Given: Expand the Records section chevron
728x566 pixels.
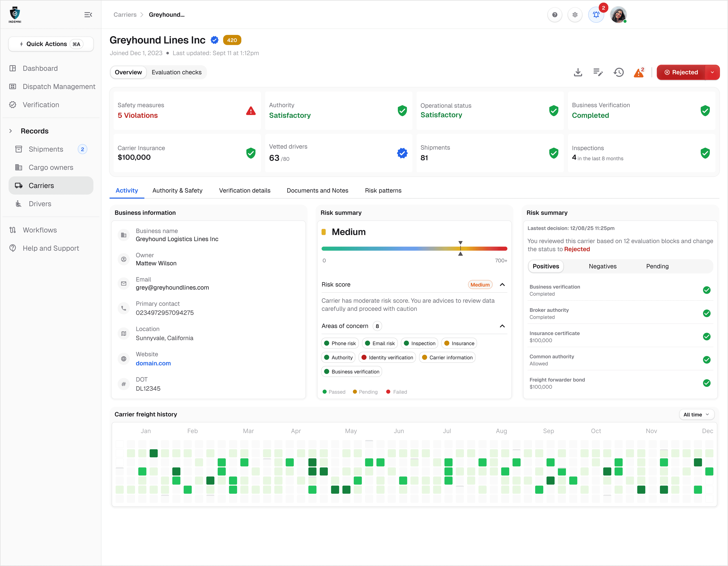Looking at the screenshot, I should pos(11,131).
